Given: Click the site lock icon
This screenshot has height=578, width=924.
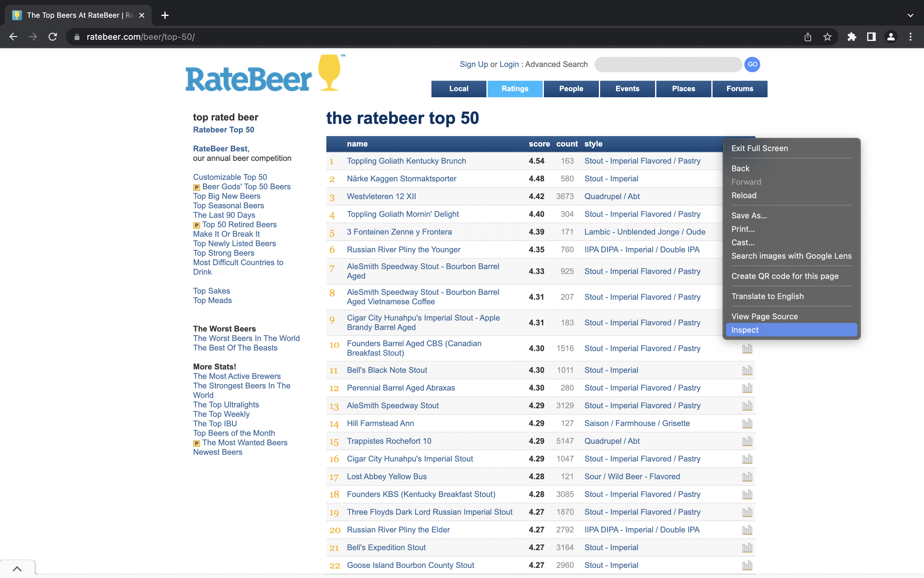Looking at the screenshot, I should coord(77,37).
